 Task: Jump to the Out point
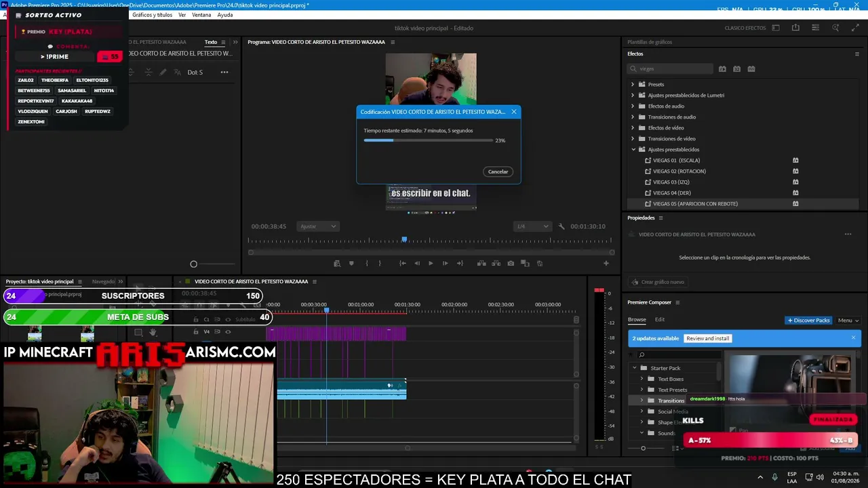pos(460,263)
